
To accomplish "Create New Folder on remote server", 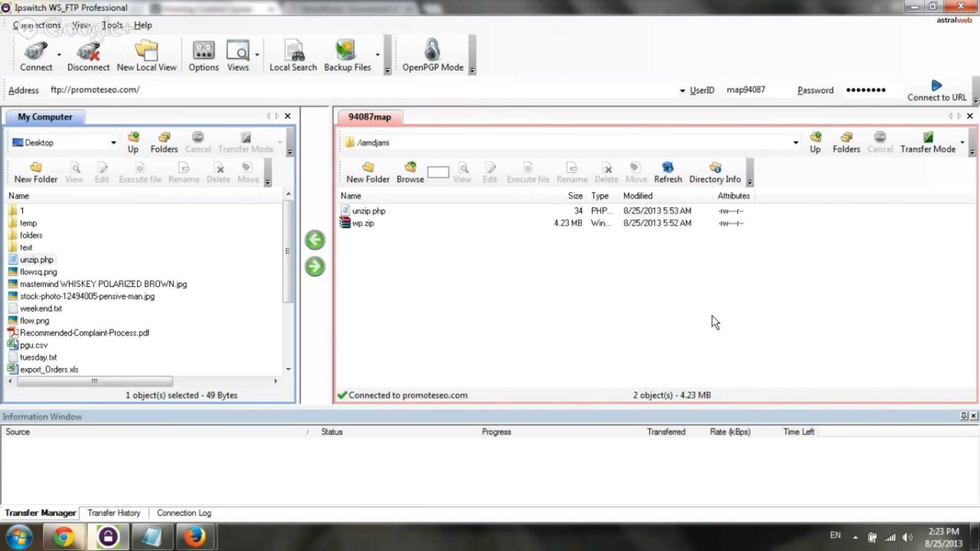I will coord(367,172).
